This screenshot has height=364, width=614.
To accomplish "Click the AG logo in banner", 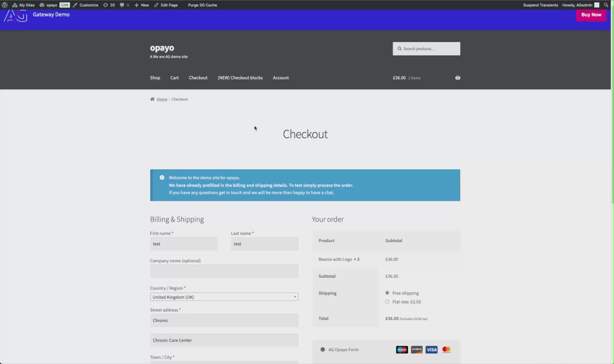I will point(15,16).
